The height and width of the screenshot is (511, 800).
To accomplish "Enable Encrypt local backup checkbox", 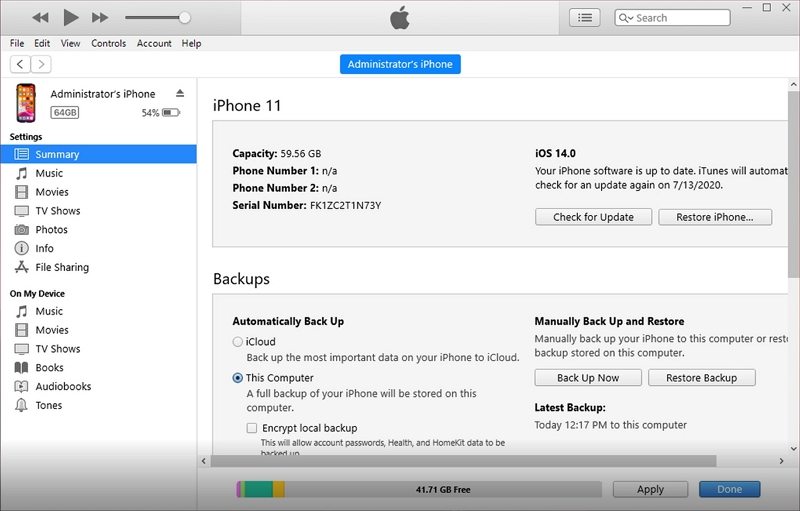I will pos(252,428).
